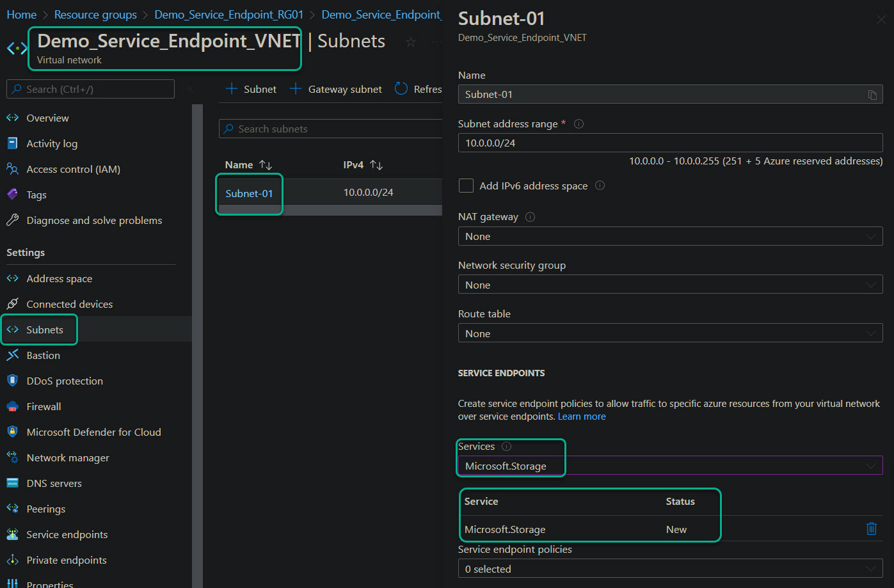Navigate to Home via the breadcrumb

tap(21, 14)
